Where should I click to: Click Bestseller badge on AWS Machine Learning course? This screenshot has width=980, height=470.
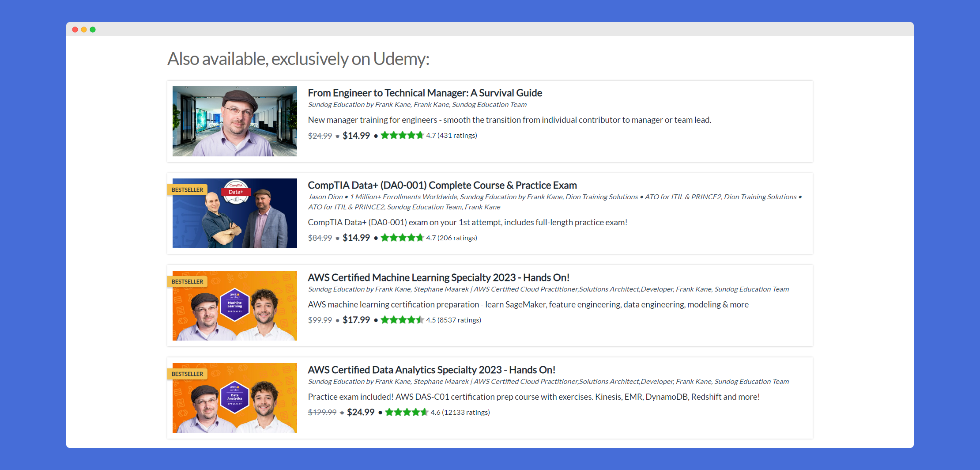tap(187, 281)
